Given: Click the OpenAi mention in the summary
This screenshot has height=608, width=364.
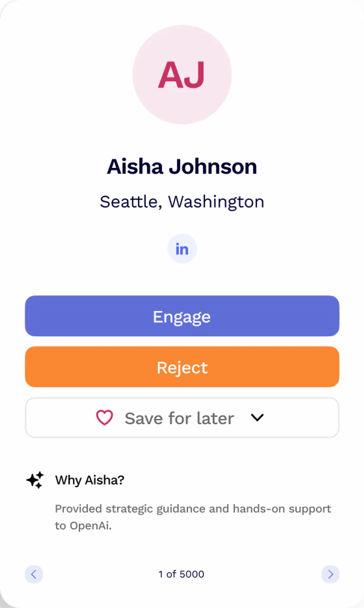Looking at the screenshot, I should (x=91, y=526).
